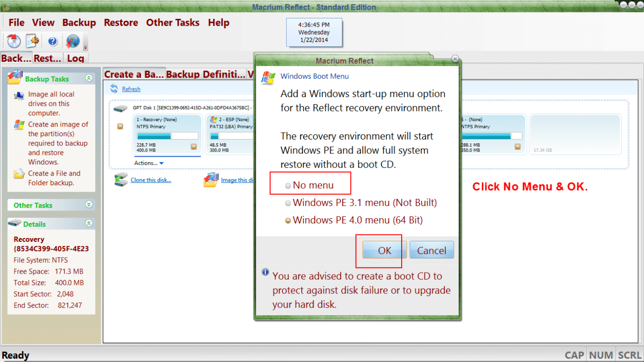The height and width of the screenshot is (362, 644).
Task: Switch to the Backup side tab
Action: coord(16,58)
